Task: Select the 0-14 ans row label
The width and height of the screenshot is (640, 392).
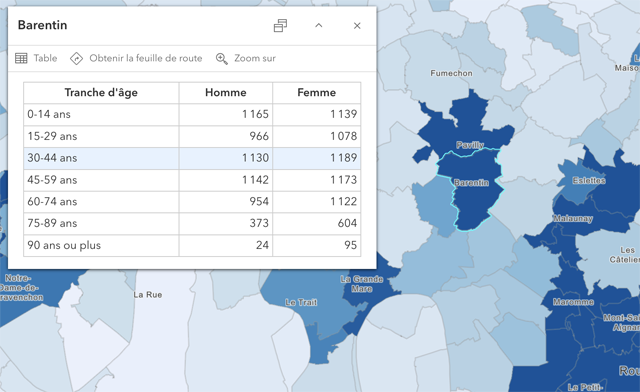Action: 49,114
